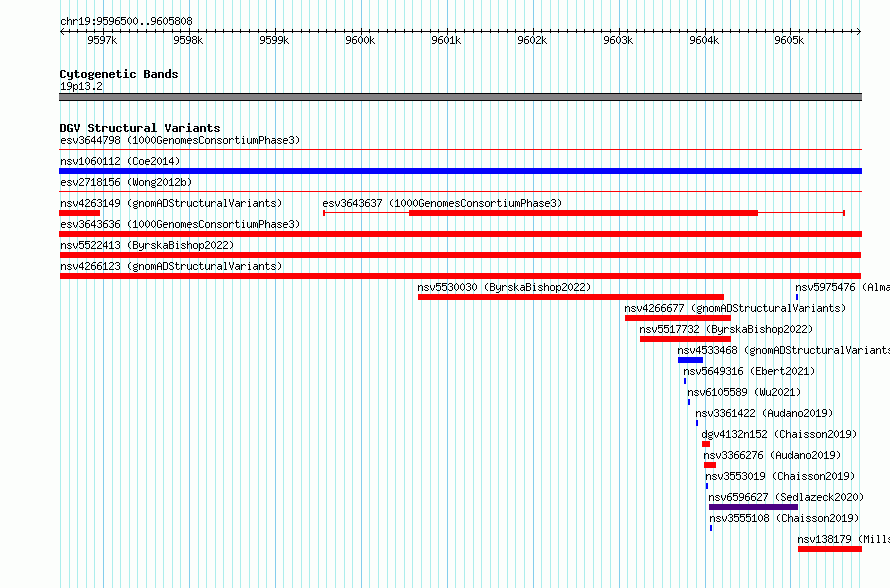Image resolution: width=890 pixels, height=588 pixels.
Task: Click the red nsv138179 bar
Action: (830, 549)
